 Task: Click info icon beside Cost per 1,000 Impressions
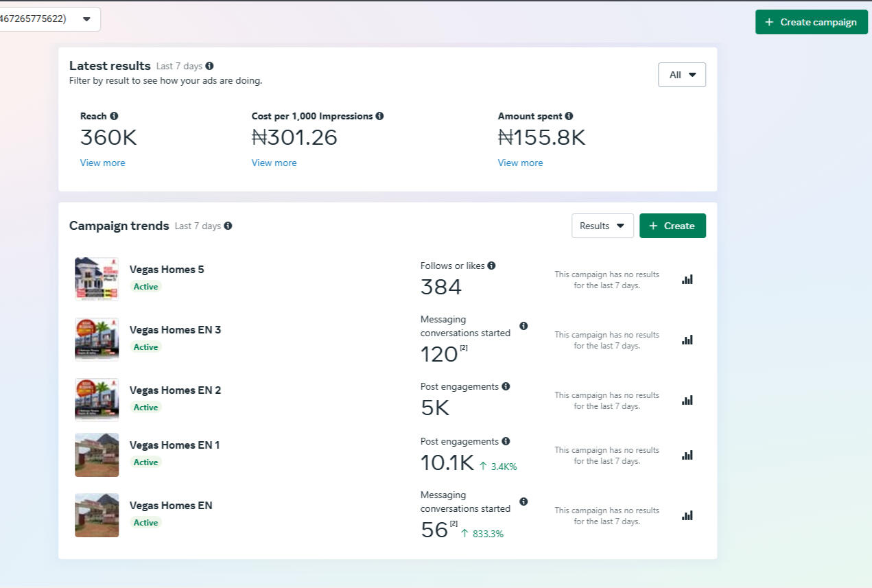[x=379, y=116]
